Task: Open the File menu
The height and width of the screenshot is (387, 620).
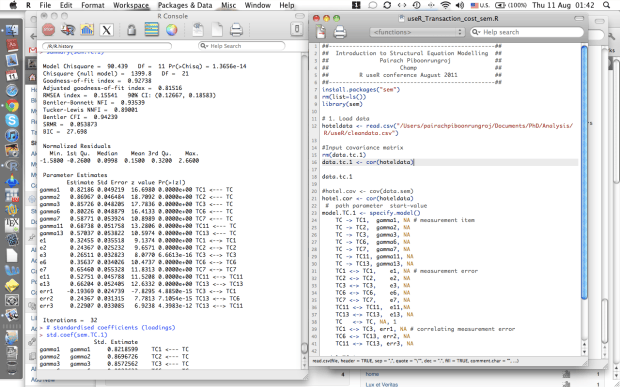Action: [45, 5]
